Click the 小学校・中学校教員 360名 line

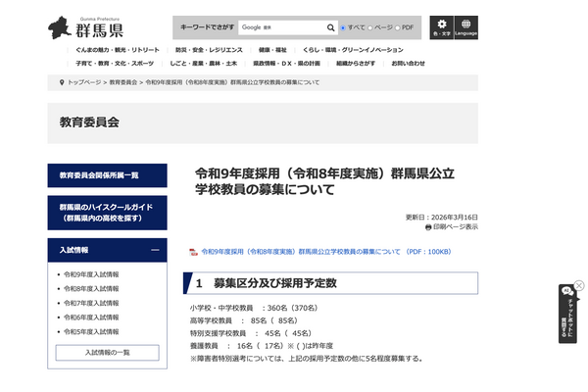pyautogui.click(x=254, y=308)
